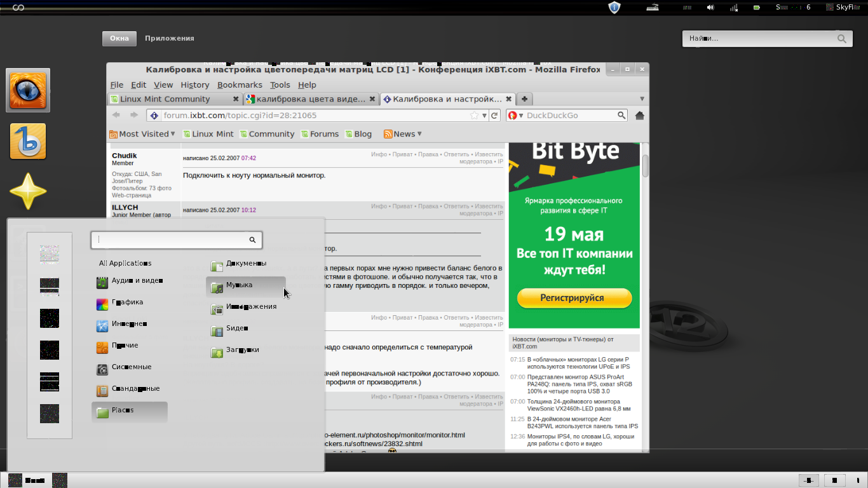This screenshot has width=868, height=488.
Task: Reload the page with the refresh icon
Action: click(x=494, y=116)
